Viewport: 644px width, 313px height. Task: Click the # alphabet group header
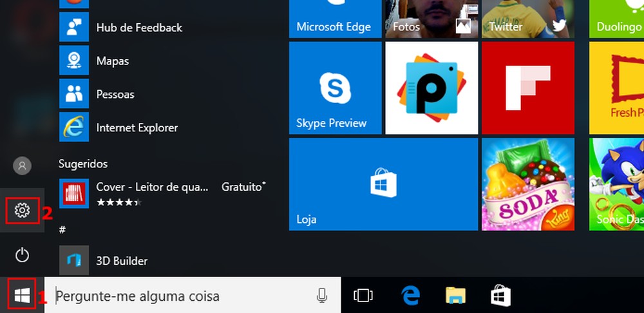point(62,230)
